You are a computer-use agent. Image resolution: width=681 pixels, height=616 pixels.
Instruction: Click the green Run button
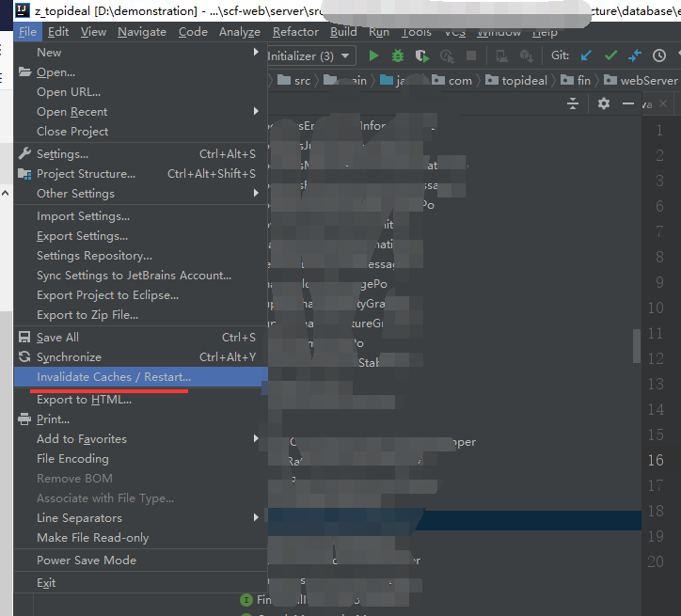[x=373, y=56]
